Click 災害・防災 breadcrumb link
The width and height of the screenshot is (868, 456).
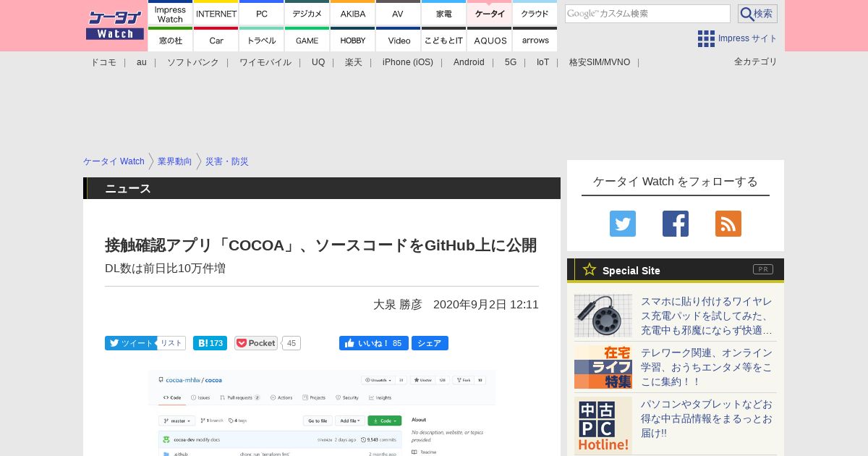(x=227, y=161)
